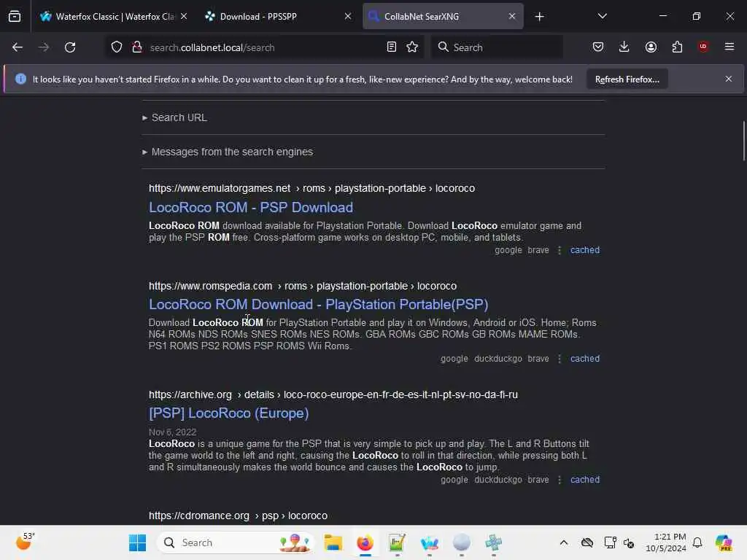Open Firefox from the taskbar
The width and height of the screenshot is (747, 560).
(x=365, y=542)
